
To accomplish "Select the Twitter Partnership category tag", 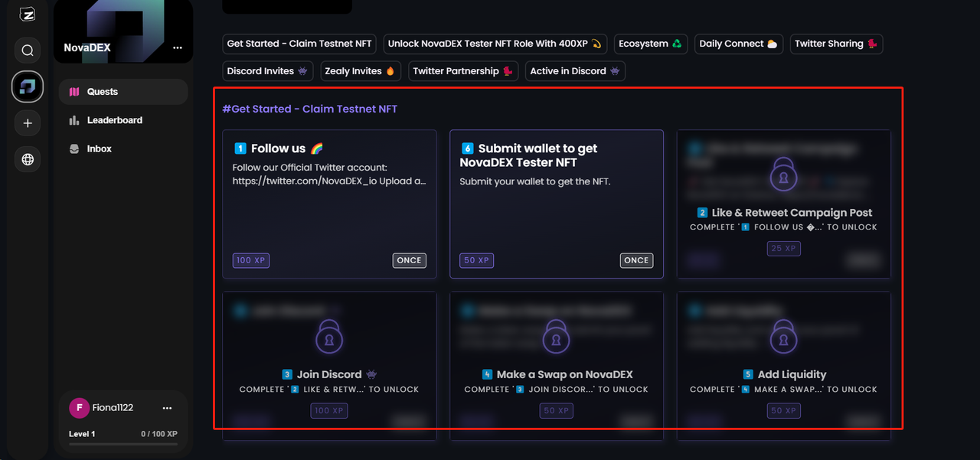I will pyautogui.click(x=462, y=71).
